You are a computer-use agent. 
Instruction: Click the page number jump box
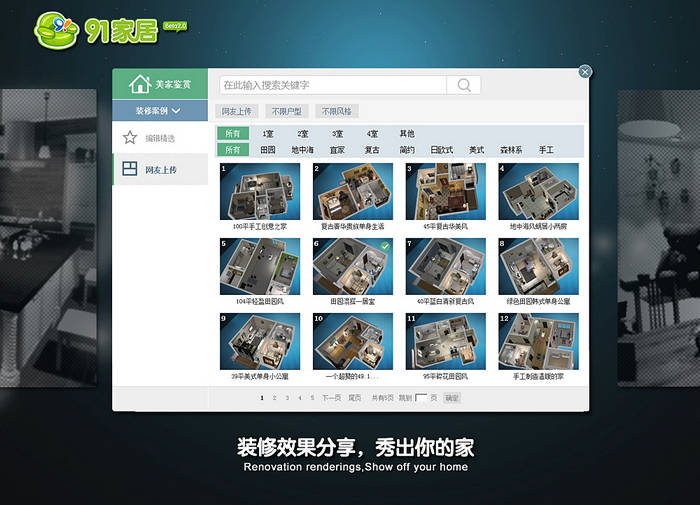coord(421,397)
